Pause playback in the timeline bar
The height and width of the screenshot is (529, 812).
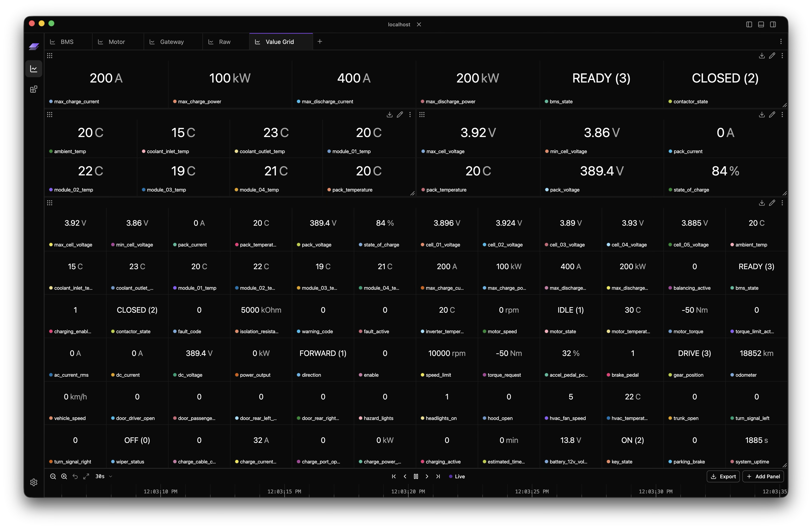pyautogui.click(x=416, y=476)
